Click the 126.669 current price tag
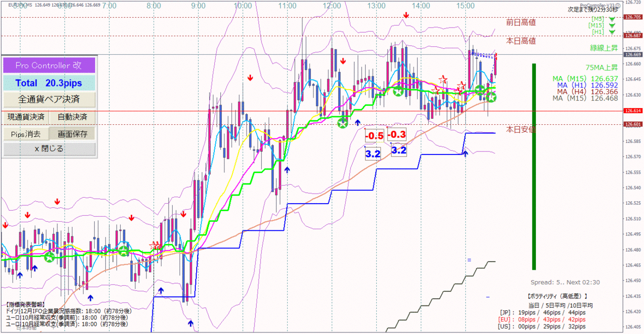This screenshot has height=334, width=644. pyautogui.click(x=632, y=54)
